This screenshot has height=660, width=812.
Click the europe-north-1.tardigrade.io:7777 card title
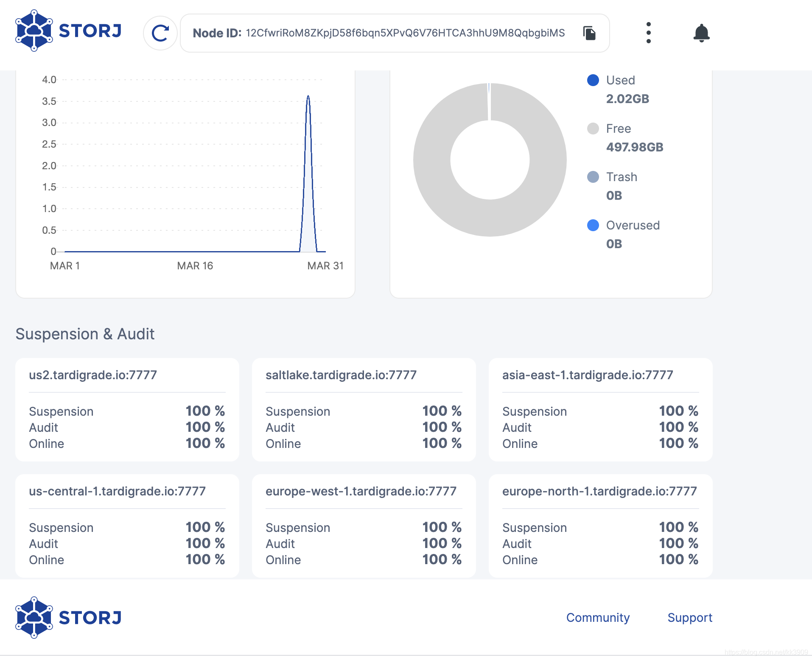pyautogui.click(x=599, y=491)
